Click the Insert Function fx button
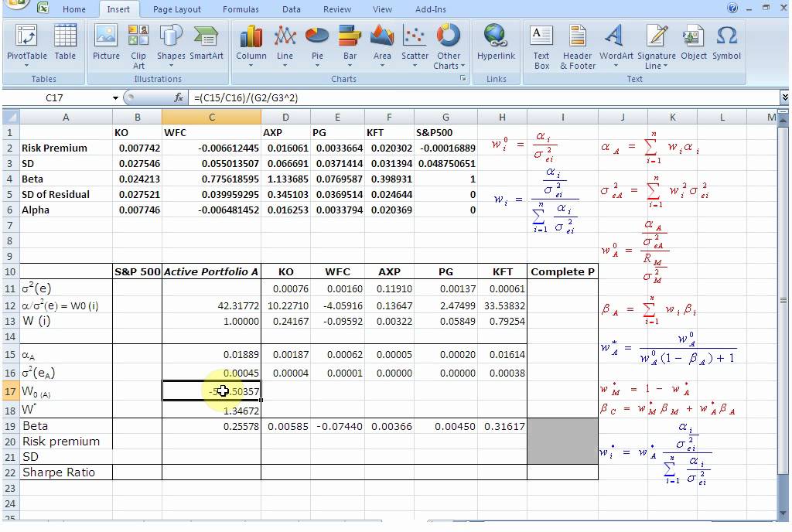The image size is (792, 532). [x=179, y=98]
